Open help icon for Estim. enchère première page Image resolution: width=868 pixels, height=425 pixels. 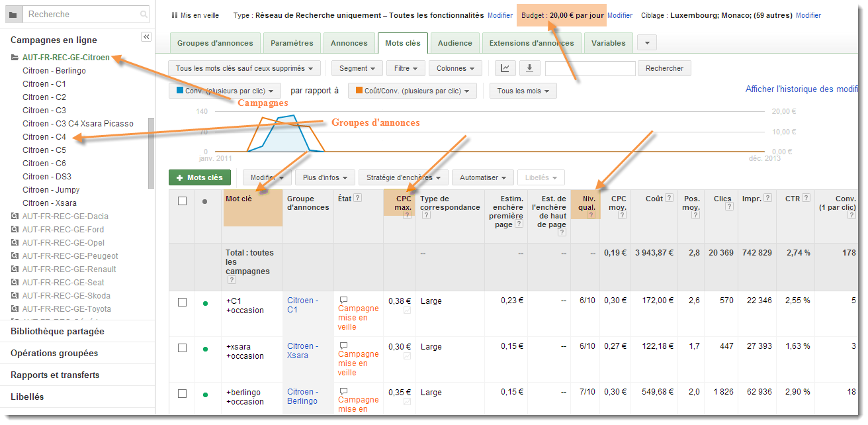[x=519, y=224]
